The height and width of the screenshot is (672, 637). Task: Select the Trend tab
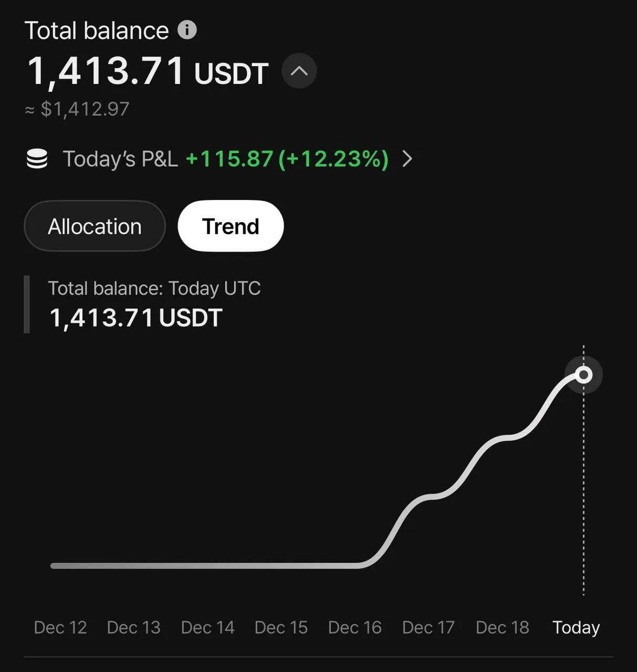point(231,226)
